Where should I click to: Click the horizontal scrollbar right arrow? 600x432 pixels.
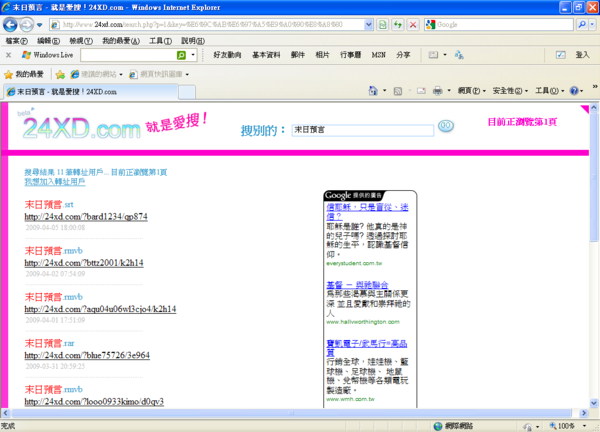[x=584, y=413]
